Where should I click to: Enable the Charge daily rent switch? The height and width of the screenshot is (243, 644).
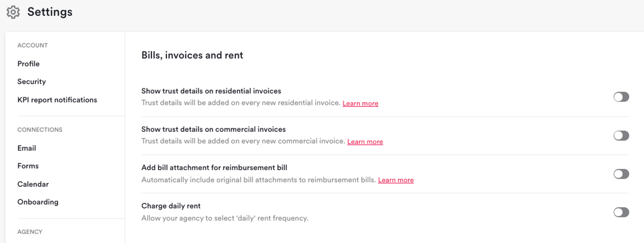click(x=621, y=212)
